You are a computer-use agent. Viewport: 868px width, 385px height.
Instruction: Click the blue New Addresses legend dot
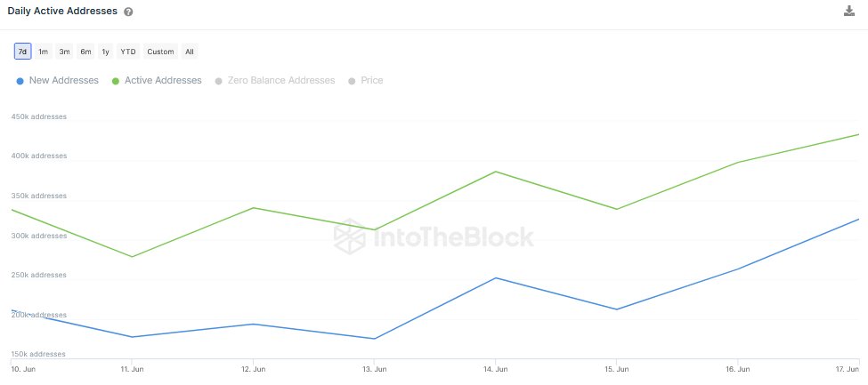tap(20, 81)
